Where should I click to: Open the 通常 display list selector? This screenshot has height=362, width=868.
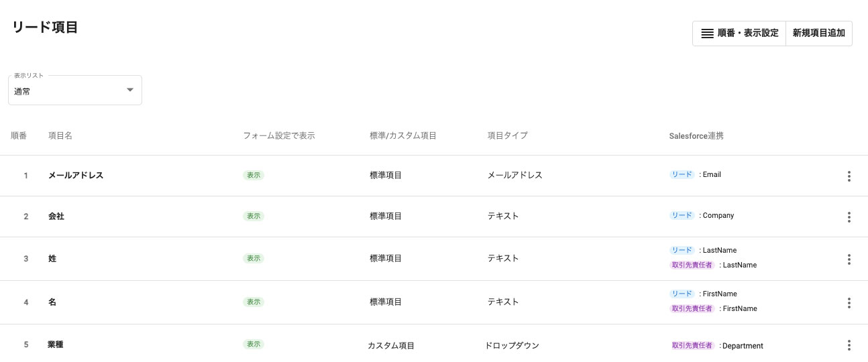67,91
